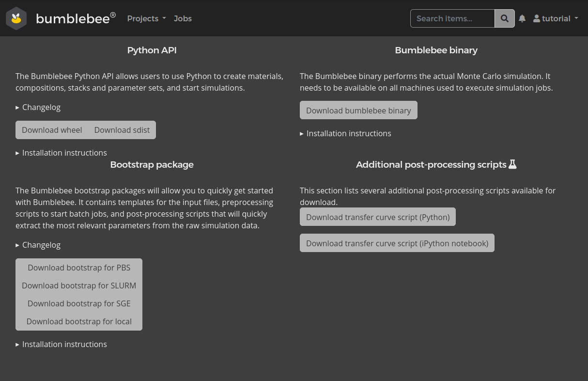Click the magnifying glass search button
588x381 pixels.
point(504,18)
